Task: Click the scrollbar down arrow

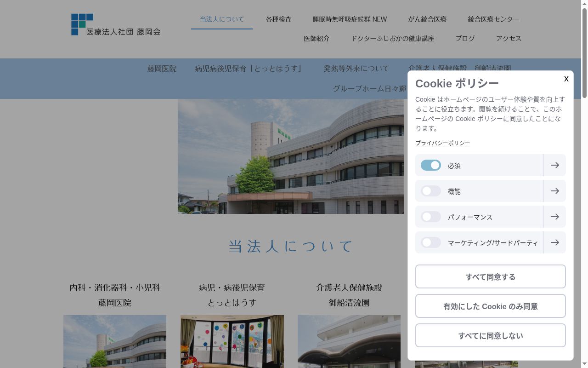Action: point(584,364)
